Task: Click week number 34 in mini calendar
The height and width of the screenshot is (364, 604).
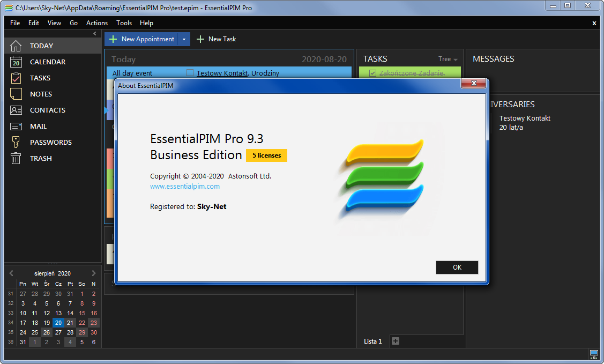Action: coord(11,323)
